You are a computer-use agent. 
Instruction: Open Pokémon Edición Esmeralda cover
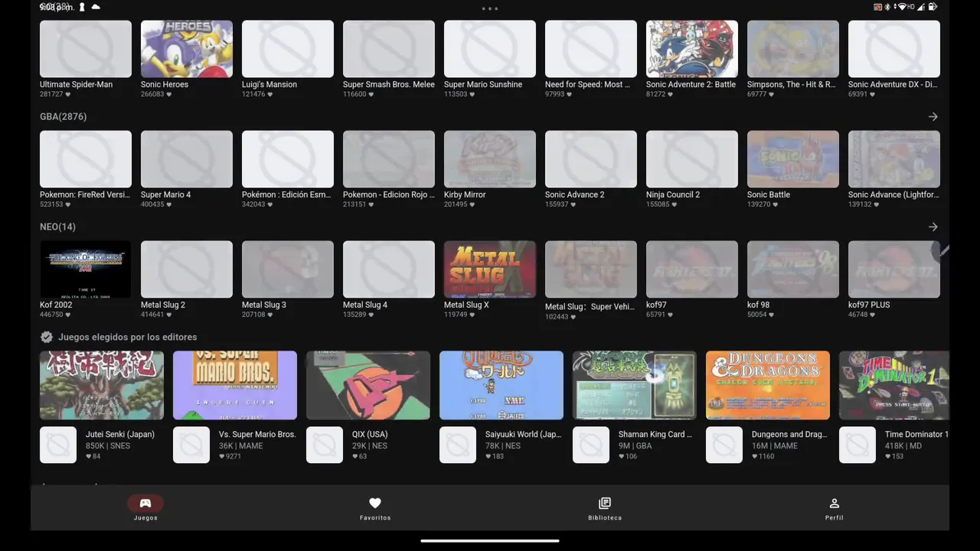[x=288, y=159]
